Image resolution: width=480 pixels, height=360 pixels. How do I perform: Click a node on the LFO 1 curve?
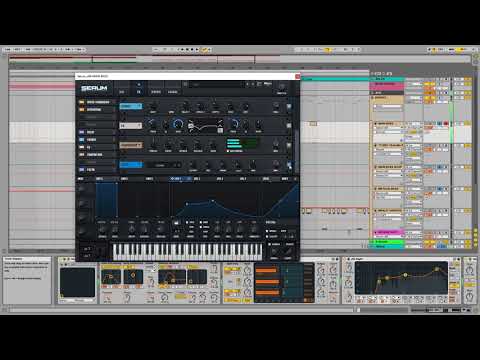(x=213, y=201)
